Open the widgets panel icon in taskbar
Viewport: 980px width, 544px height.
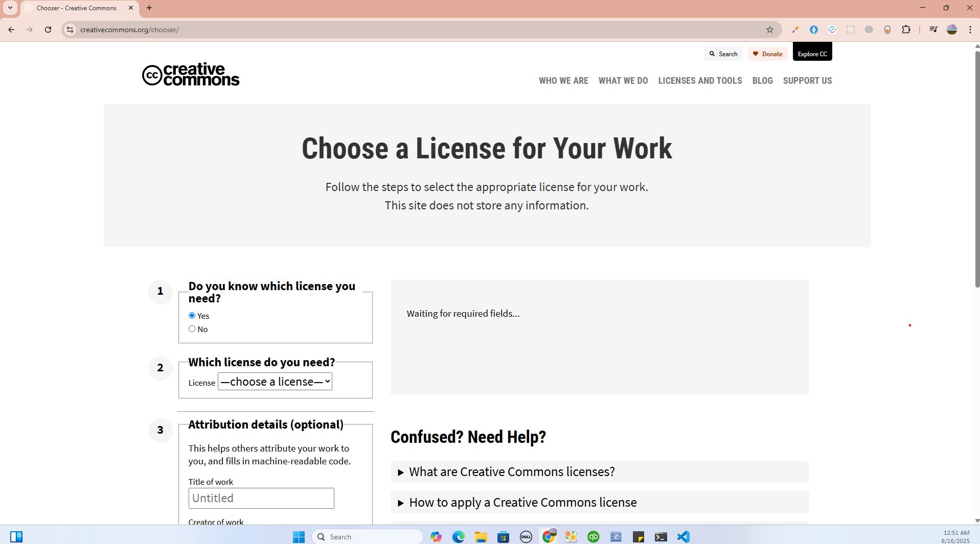(16, 537)
